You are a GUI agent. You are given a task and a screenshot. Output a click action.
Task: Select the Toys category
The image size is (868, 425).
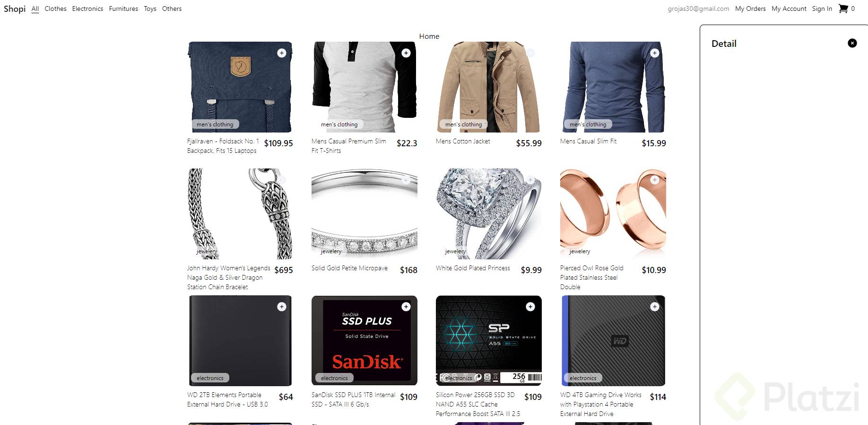click(150, 9)
